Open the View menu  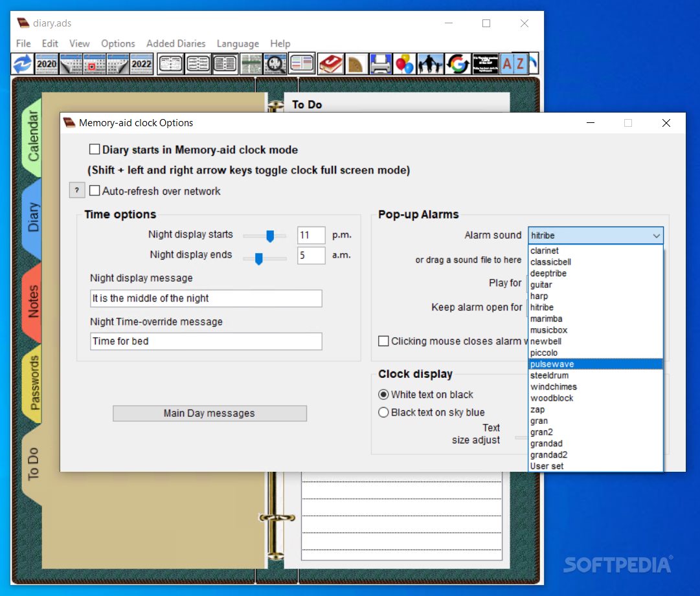pos(80,43)
